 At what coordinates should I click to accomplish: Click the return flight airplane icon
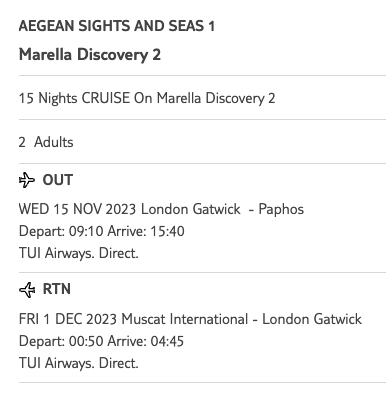click(27, 290)
